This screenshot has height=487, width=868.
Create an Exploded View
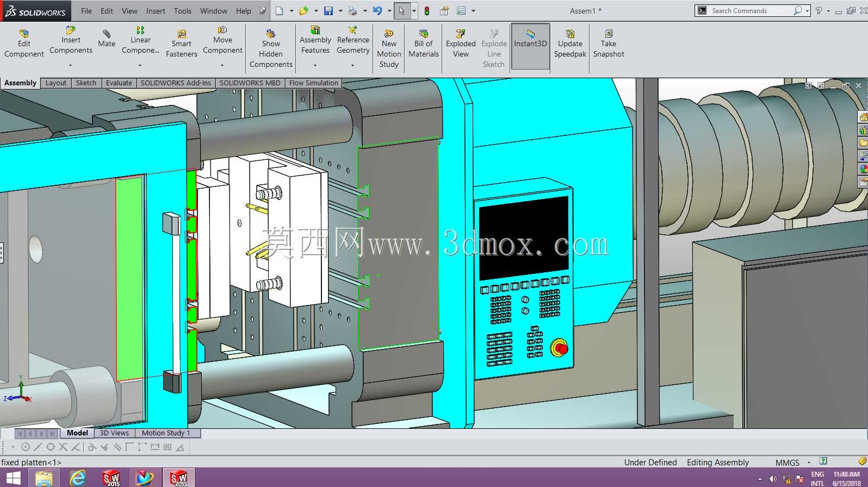click(x=461, y=43)
